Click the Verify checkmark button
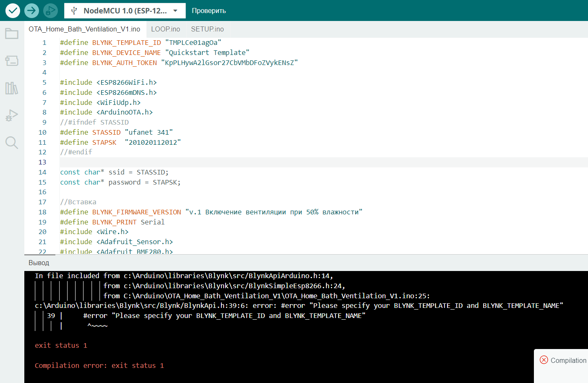 13,10
